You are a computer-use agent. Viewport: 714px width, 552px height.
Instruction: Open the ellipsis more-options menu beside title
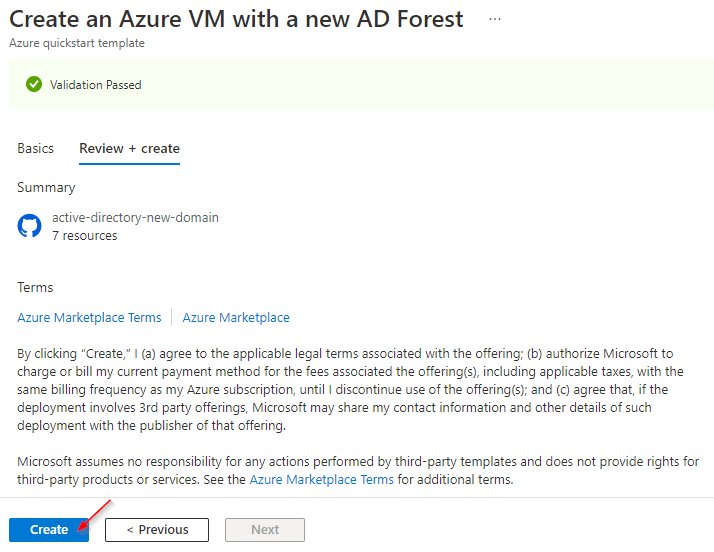coord(495,19)
